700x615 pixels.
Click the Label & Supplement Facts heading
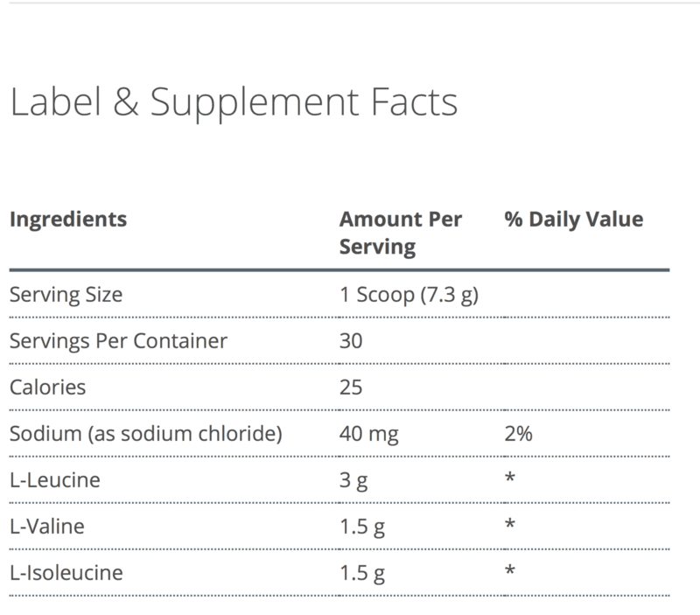click(x=233, y=104)
